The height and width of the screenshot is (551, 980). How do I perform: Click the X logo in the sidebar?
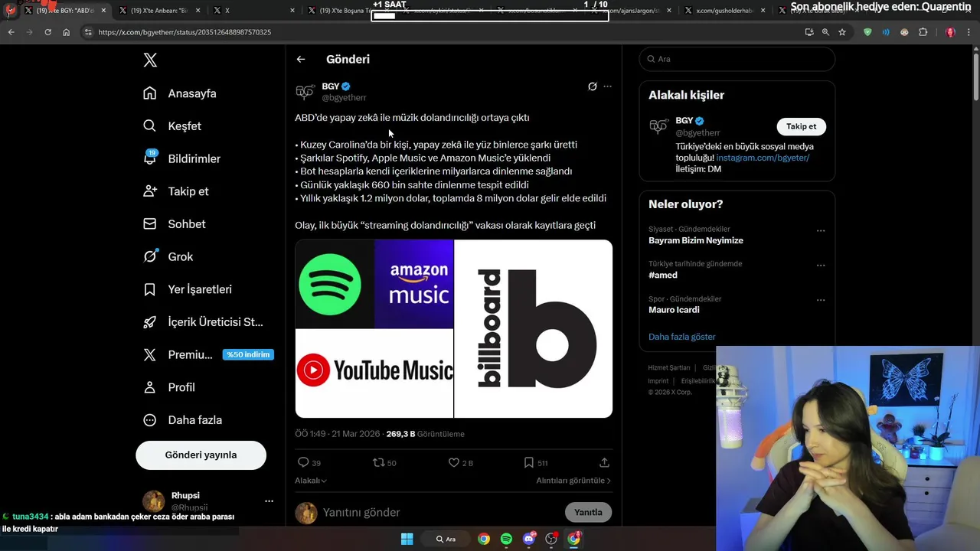150,60
